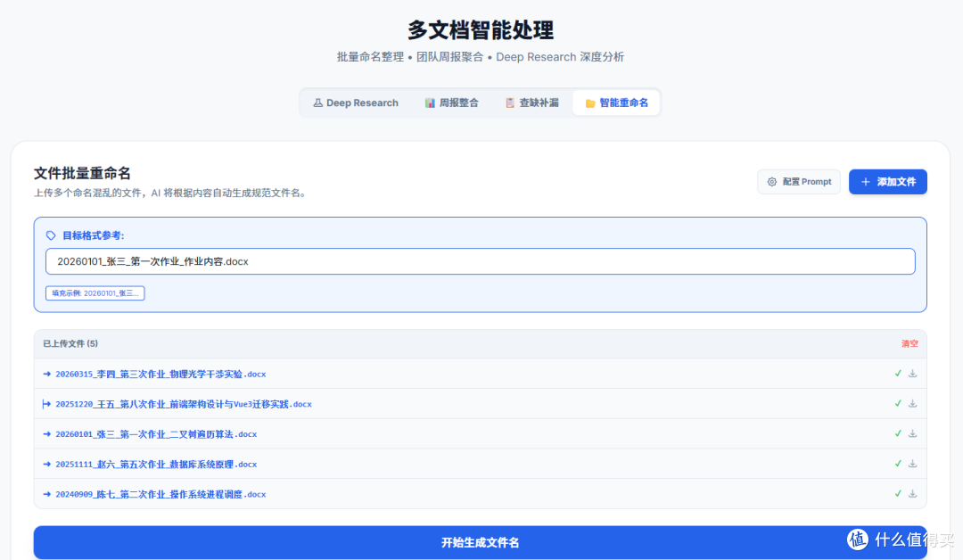Select file name 20251111_赵六_第五次作业_数据库系统原理.docx

point(156,465)
